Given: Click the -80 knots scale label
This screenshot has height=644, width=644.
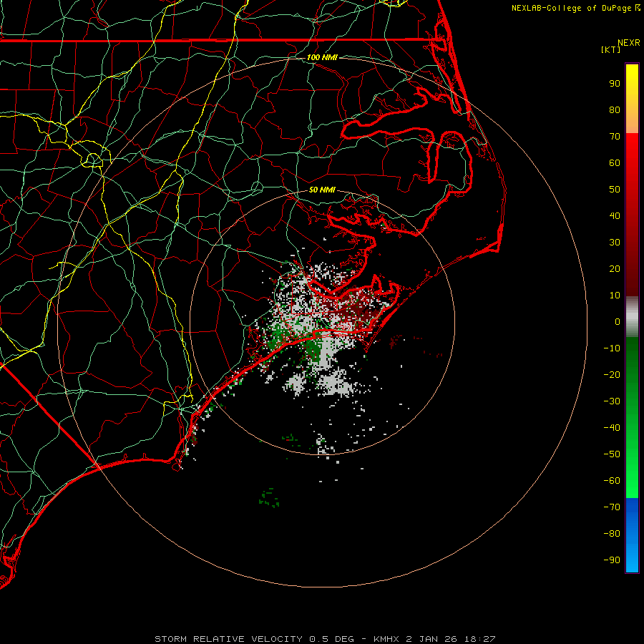Looking at the screenshot, I should point(612,534).
